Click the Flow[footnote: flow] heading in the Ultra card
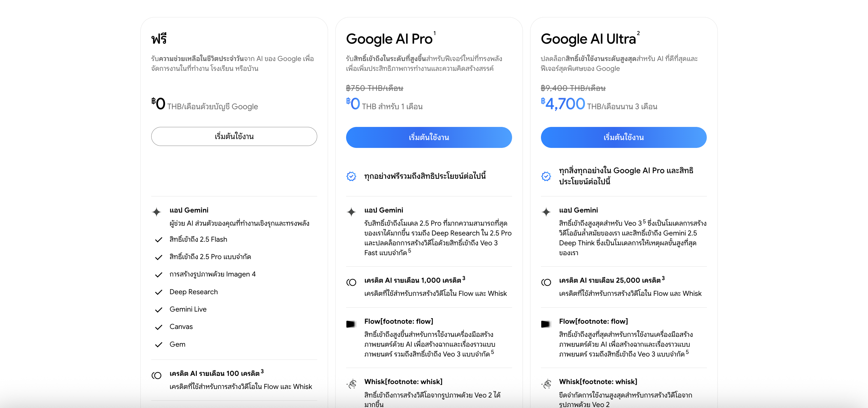Viewport: 868px width, 408px height. 593,321
